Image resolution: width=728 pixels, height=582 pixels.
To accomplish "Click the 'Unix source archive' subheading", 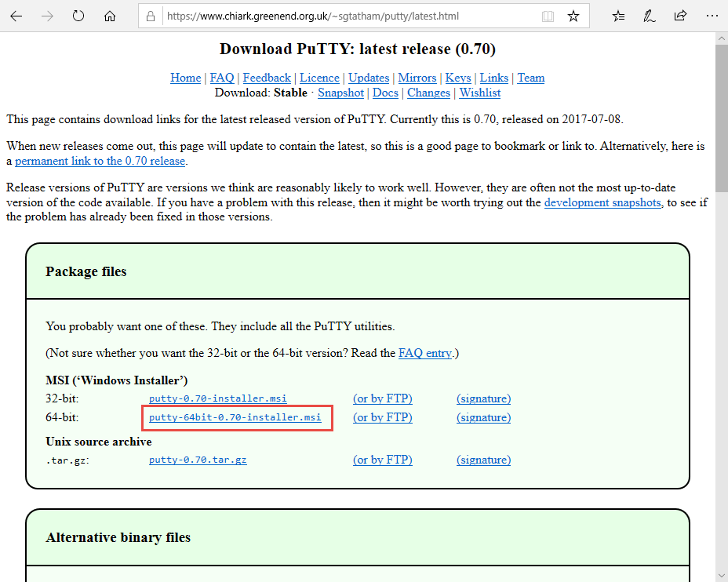I will (98, 442).
